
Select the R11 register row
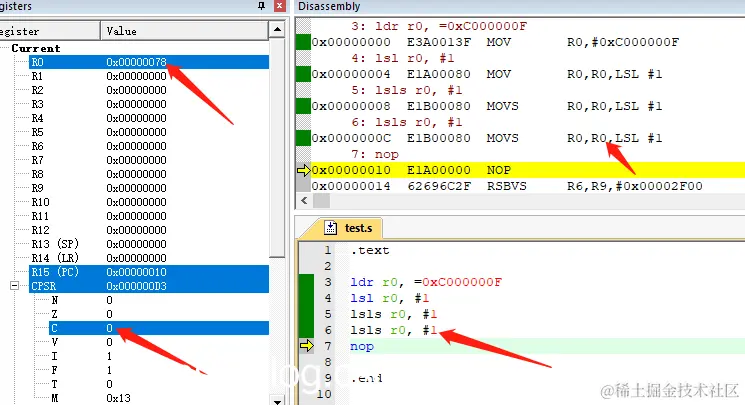tap(149, 216)
